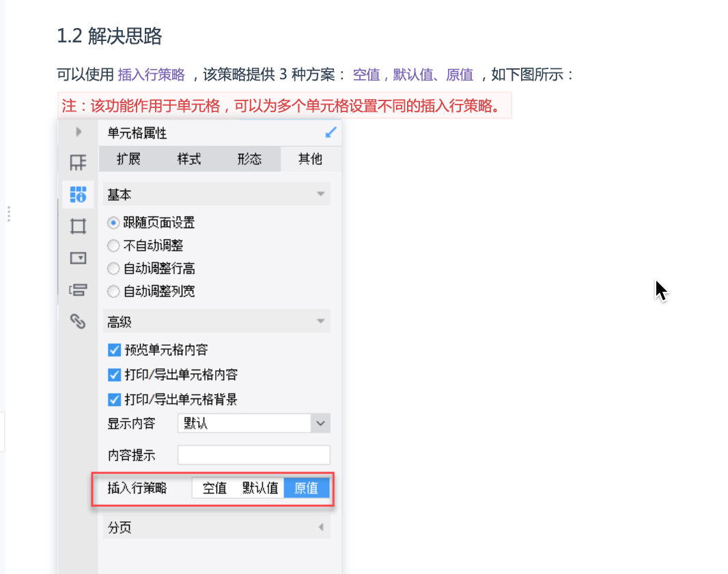Open the conditional attributes bars icon
Image resolution: width=728 pixels, height=574 pixels.
coord(78,290)
